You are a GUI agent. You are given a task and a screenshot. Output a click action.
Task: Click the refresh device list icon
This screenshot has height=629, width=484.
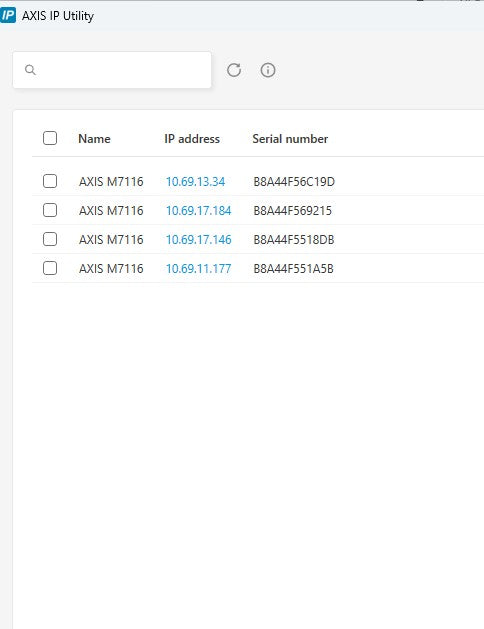tap(234, 70)
